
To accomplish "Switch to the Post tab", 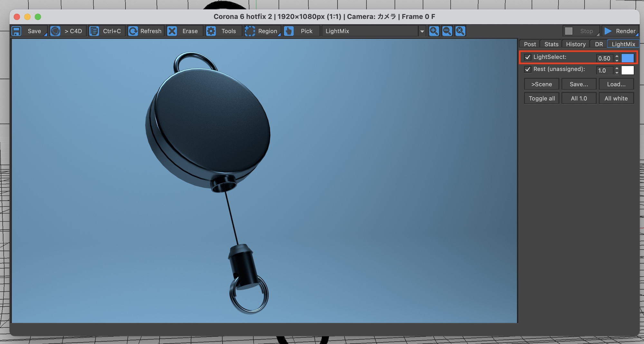I will (530, 44).
